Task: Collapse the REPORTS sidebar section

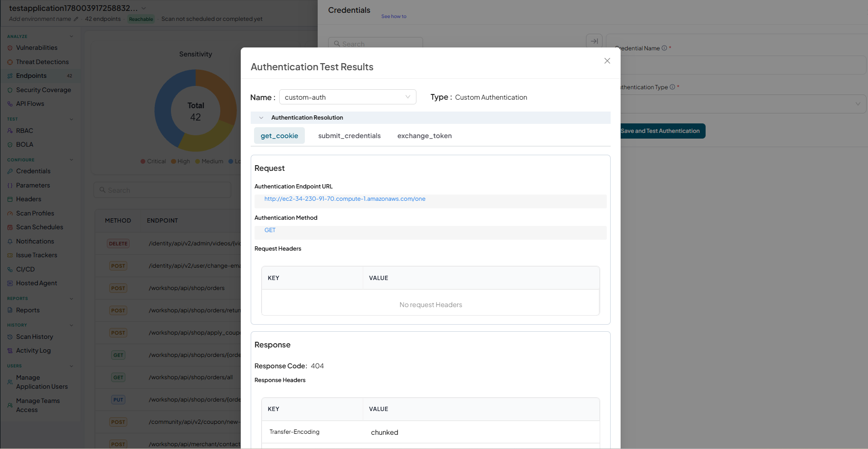Action: point(71,299)
